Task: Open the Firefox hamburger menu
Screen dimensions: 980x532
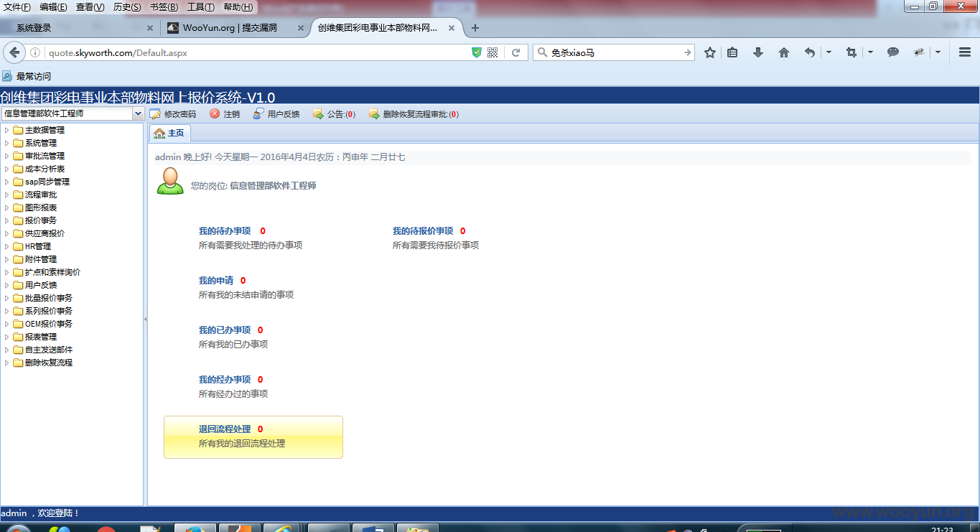Action: (965, 52)
